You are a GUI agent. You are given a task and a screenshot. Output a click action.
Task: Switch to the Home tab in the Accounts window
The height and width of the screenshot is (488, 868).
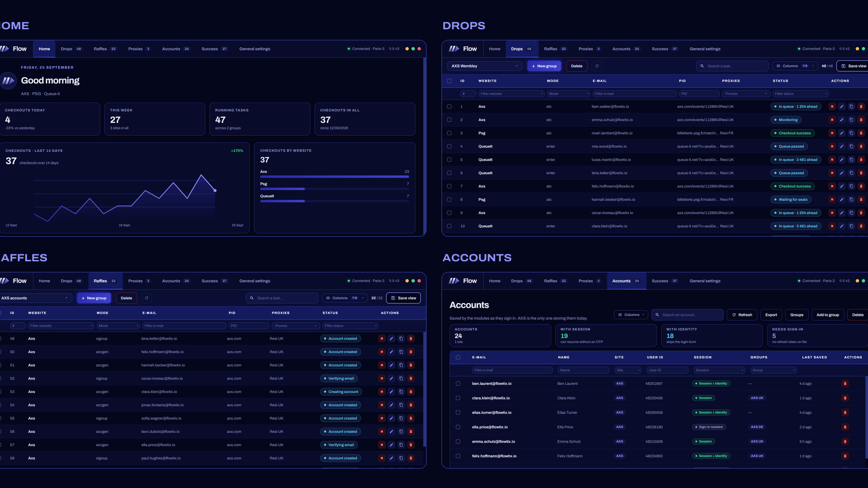tap(494, 281)
